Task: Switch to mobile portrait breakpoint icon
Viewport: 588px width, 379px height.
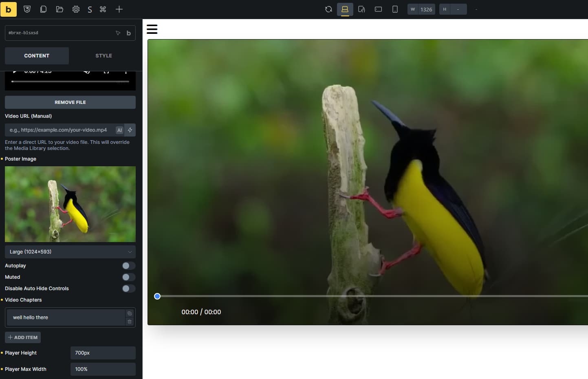Action: (x=394, y=9)
